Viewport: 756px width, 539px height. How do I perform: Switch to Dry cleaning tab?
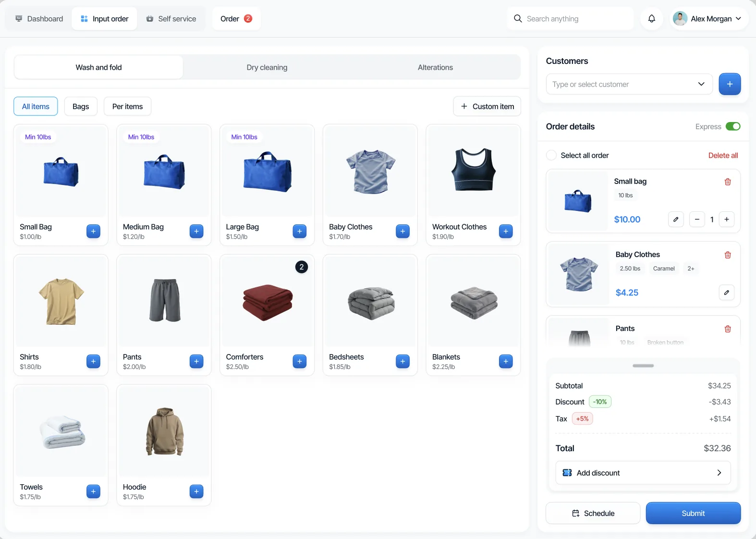click(x=267, y=67)
